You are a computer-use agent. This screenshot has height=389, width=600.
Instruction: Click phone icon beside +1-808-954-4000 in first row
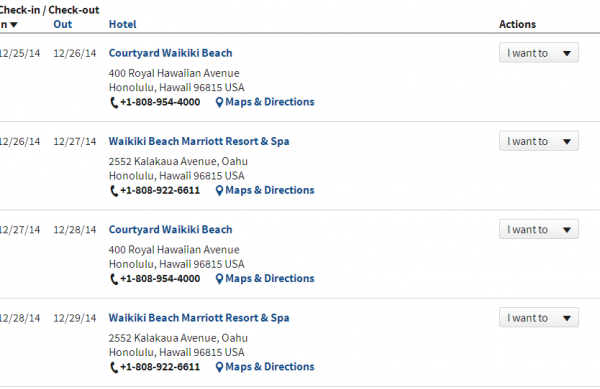click(114, 103)
